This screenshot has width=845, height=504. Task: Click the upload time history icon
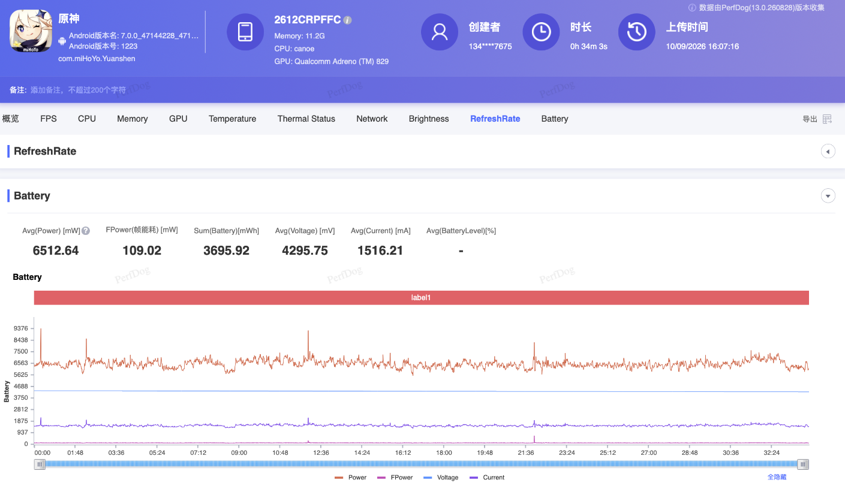point(636,32)
